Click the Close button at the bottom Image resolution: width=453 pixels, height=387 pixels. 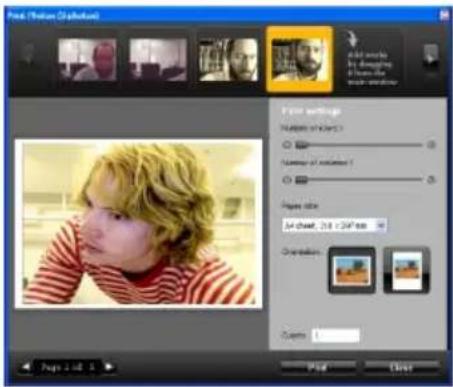click(401, 367)
